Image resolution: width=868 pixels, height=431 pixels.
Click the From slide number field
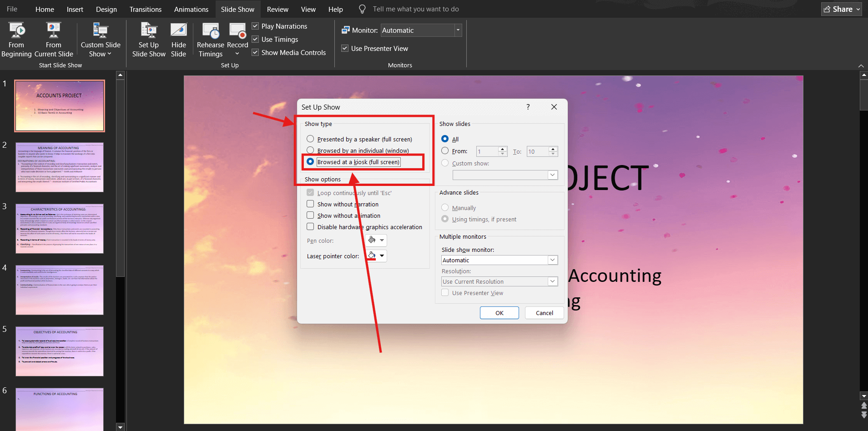(487, 151)
